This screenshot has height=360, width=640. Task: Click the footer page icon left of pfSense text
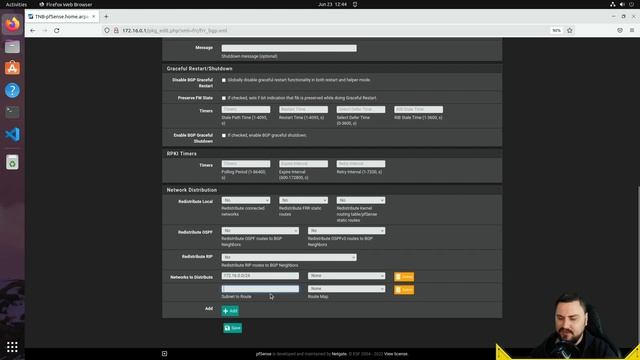point(164,354)
